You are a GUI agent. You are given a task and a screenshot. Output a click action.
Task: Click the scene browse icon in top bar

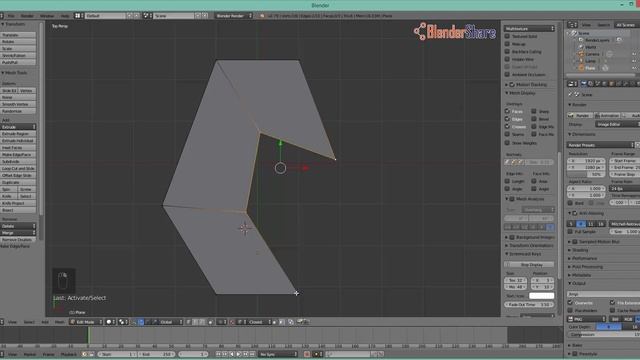pos(147,16)
